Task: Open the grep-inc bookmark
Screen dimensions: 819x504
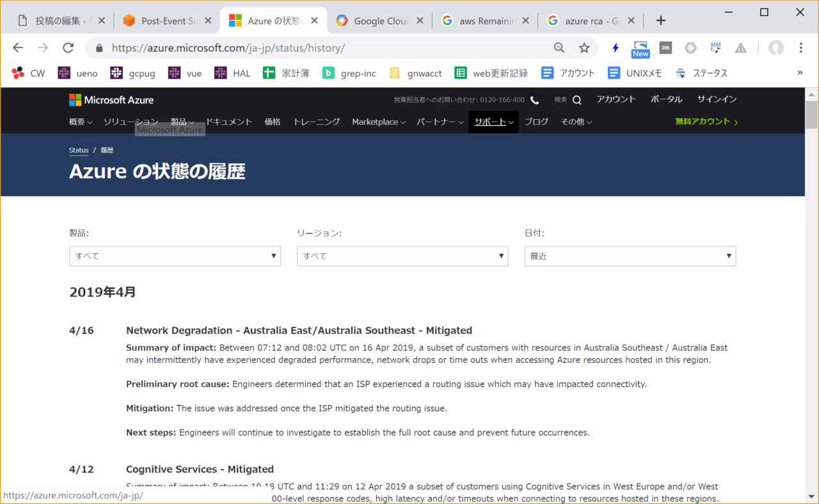Action: click(349, 73)
